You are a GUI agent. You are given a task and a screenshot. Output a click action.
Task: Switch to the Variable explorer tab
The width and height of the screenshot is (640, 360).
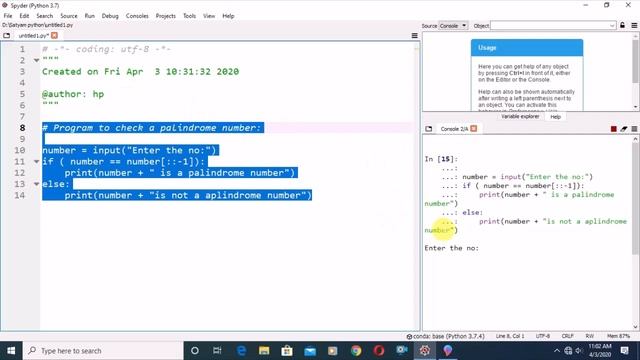pos(520,117)
